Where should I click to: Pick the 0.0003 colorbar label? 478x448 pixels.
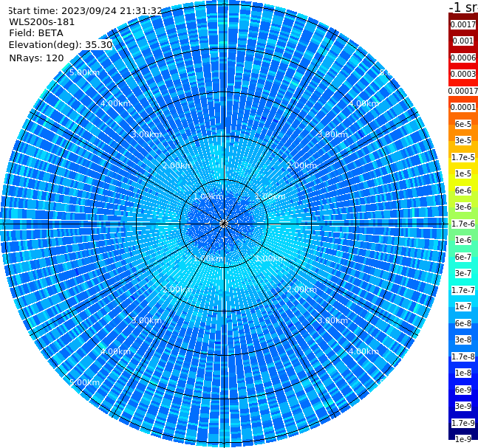(x=463, y=74)
